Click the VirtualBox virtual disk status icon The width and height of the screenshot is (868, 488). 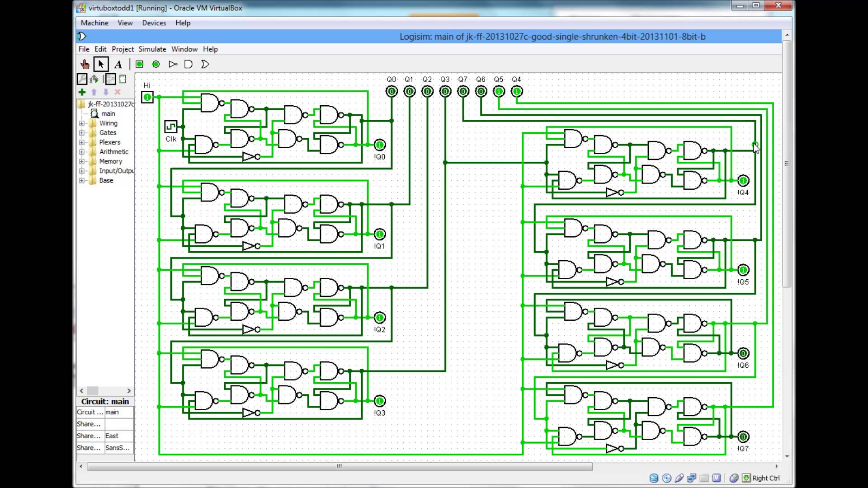(654, 478)
